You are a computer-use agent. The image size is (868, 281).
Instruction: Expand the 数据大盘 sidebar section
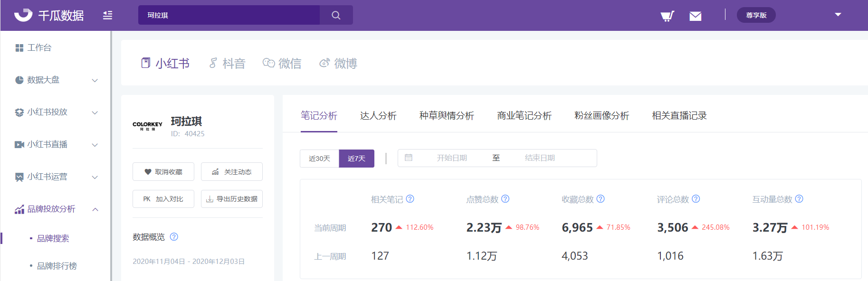point(95,81)
